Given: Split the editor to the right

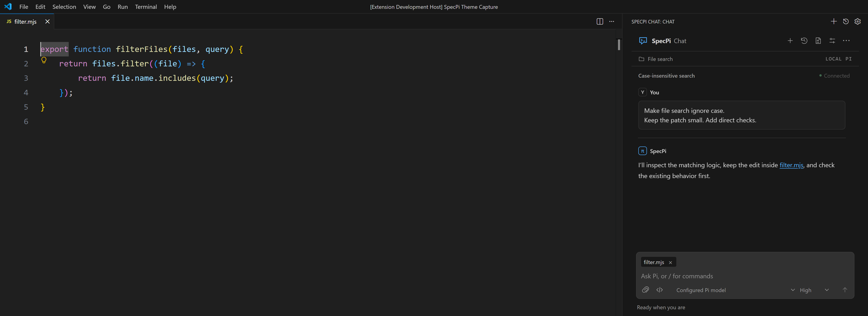Looking at the screenshot, I should tap(600, 21).
